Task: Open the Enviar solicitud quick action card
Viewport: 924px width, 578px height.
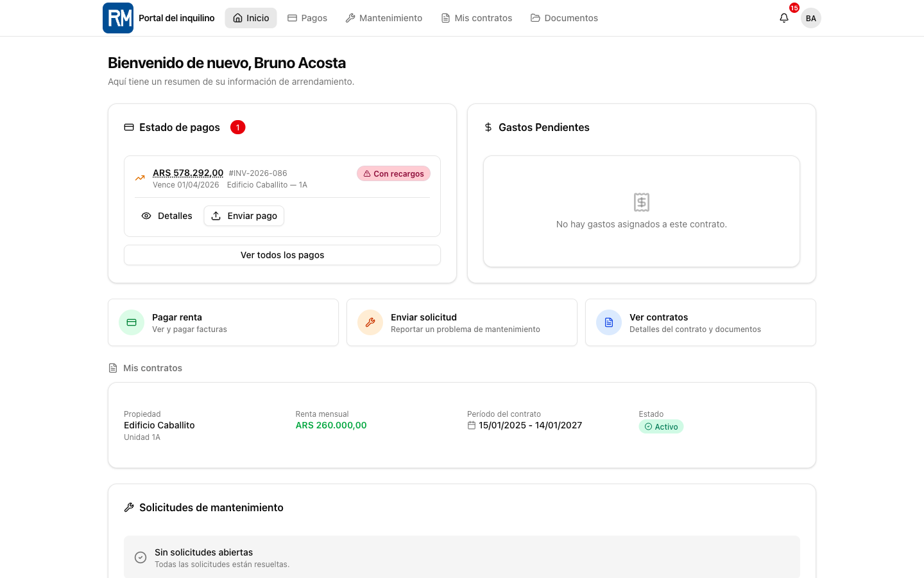Action: pos(462,322)
